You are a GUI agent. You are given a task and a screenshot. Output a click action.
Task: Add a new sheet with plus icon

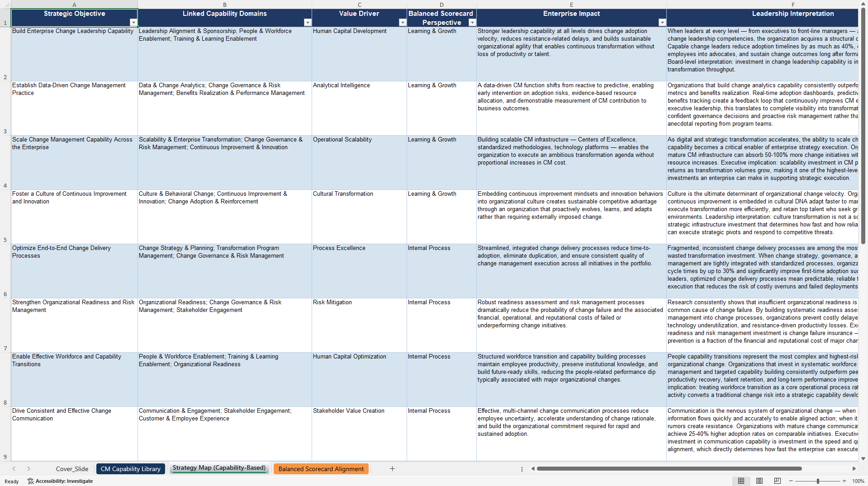point(392,469)
